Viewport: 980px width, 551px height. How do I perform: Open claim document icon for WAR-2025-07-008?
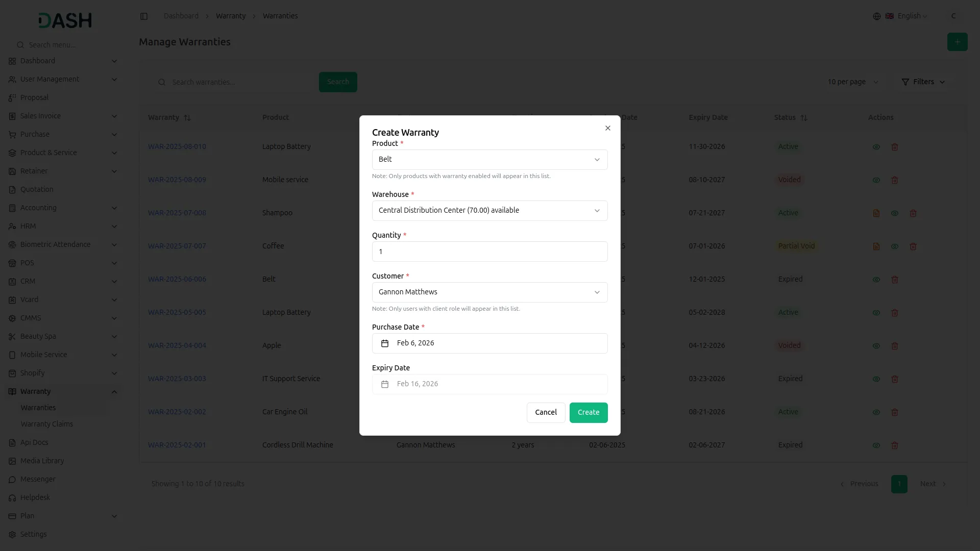[876, 213]
